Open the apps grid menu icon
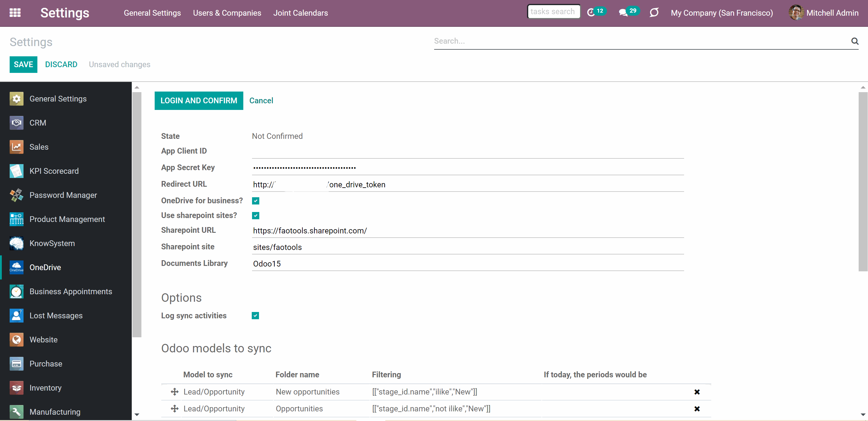This screenshot has width=868, height=421. (15, 13)
